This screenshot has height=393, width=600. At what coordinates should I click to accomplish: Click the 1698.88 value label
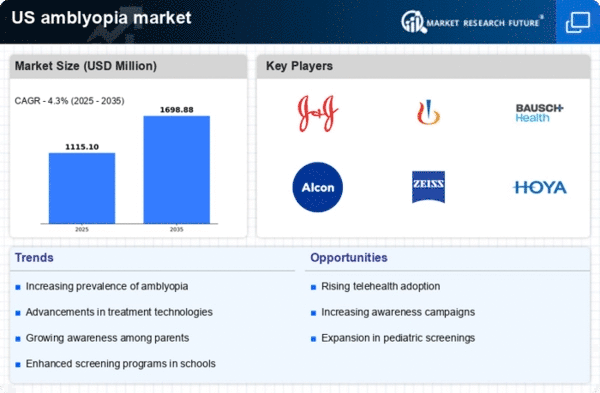[176, 110]
